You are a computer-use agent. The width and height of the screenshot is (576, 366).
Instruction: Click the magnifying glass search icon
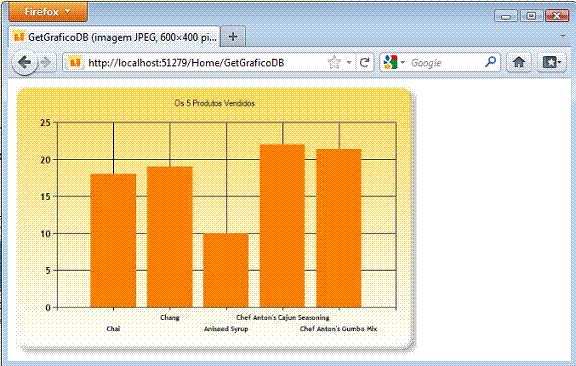[490, 62]
